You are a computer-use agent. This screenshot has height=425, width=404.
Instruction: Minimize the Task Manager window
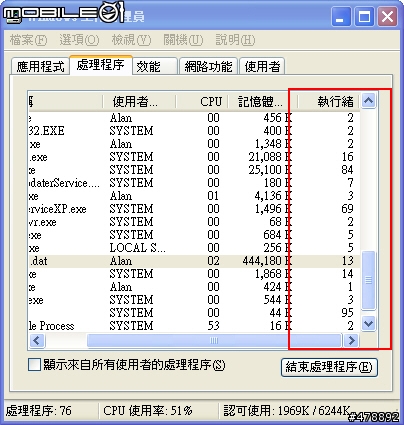tap(340, 17)
